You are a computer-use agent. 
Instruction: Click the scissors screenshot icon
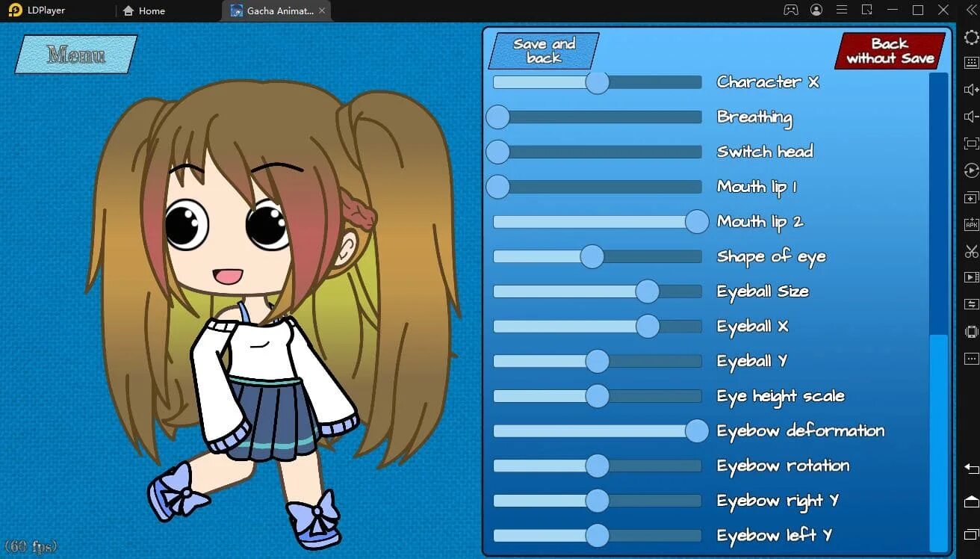971,251
